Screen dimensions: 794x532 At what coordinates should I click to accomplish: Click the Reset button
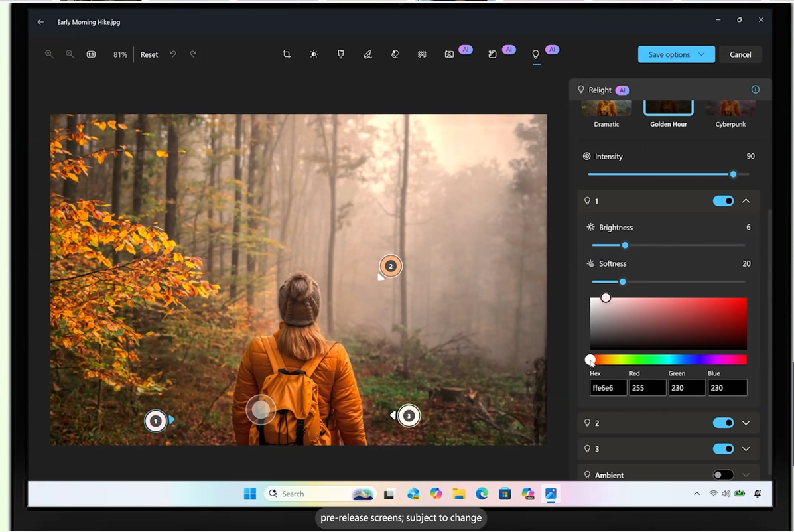149,54
